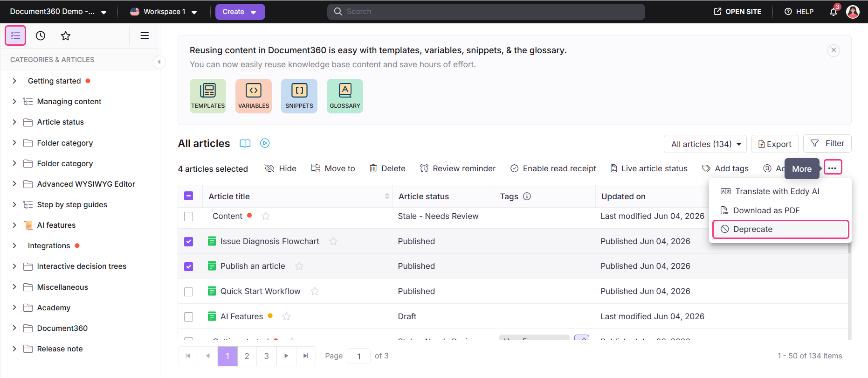This screenshot has height=378, width=868.
Task: Open the user profile avatar
Action: pyautogui.click(x=853, y=12)
